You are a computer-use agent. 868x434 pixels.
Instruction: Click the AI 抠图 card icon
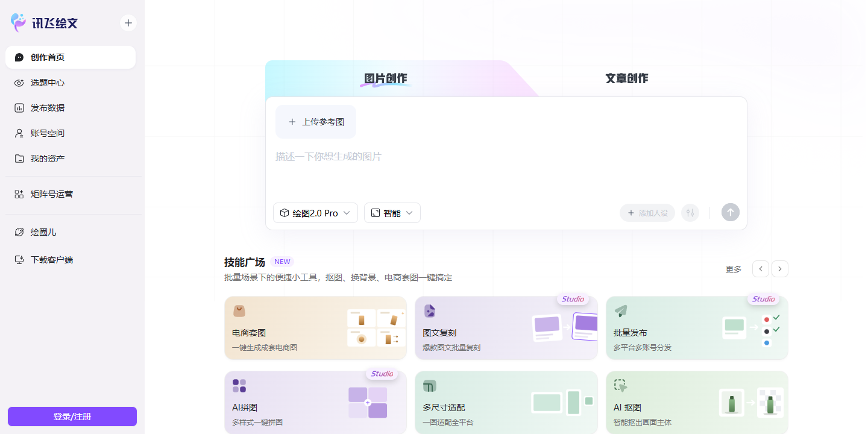[x=620, y=386]
